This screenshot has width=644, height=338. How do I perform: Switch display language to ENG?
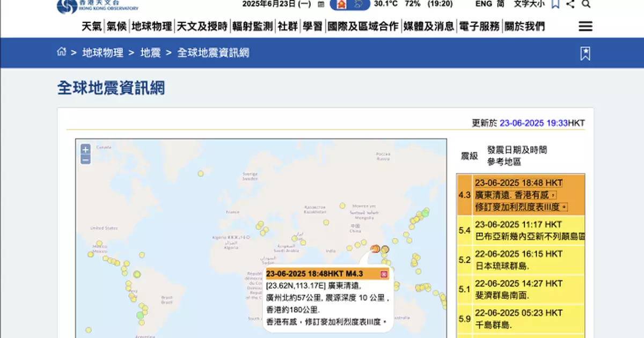coord(485,4)
